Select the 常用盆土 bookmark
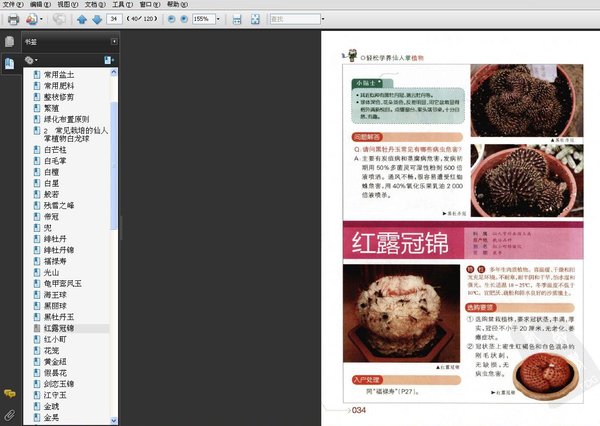The height and width of the screenshot is (426, 600). 59,75
